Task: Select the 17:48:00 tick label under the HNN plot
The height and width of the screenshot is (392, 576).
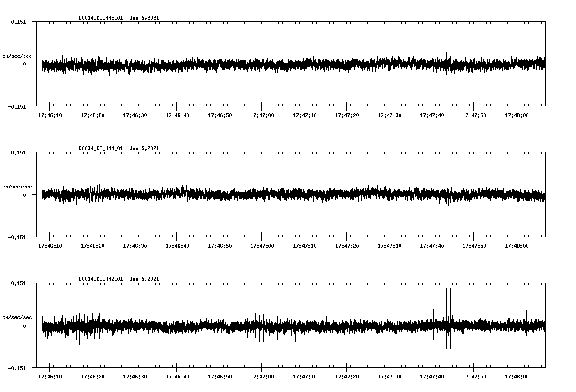Action: [517, 246]
